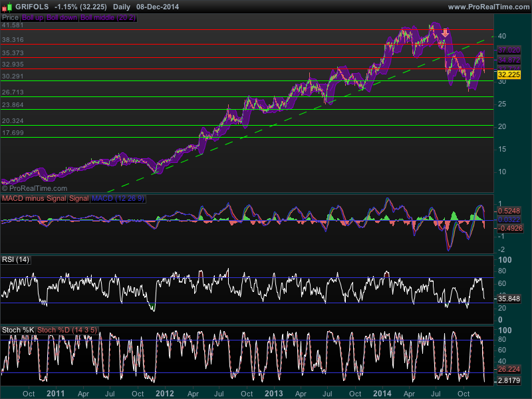532x399 pixels.
Task: Select the yellow 32.225 current price tag
Action: click(509, 74)
